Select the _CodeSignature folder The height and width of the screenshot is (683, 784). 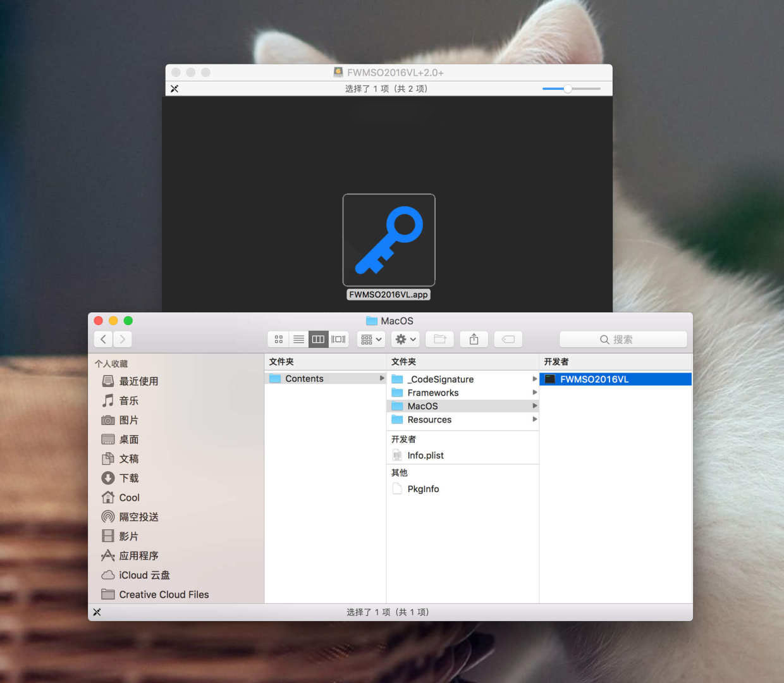(x=463, y=379)
